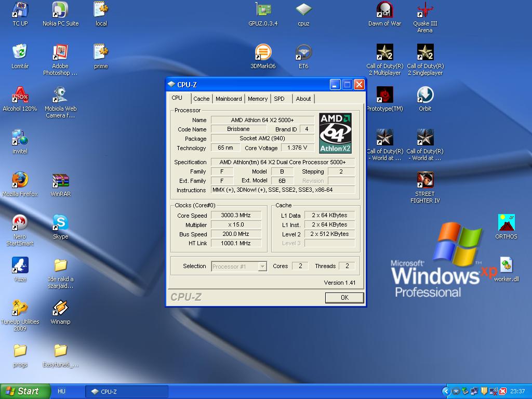Image resolution: width=532 pixels, height=399 pixels.
Task: Click the Level 2 cache value 2 x 512 KBytes
Action: (x=329, y=234)
